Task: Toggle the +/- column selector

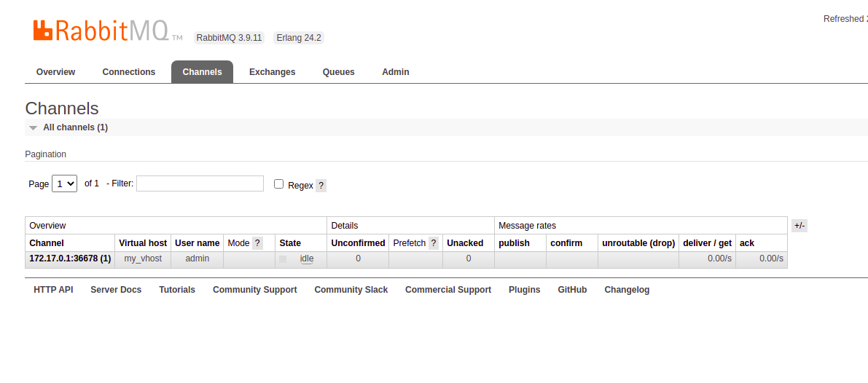Action: click(x=799, y=226)
